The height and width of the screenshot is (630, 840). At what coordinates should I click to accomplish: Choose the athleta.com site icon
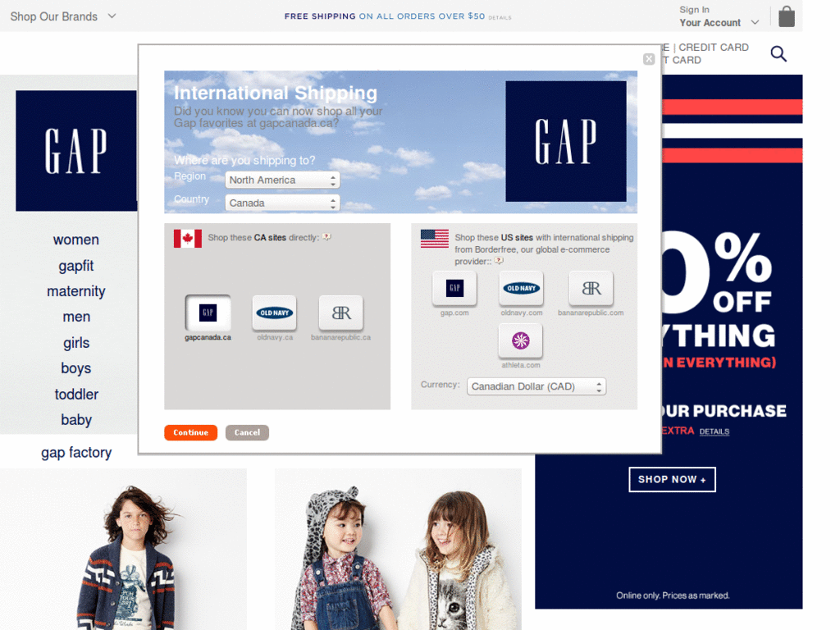coord(521,340)
